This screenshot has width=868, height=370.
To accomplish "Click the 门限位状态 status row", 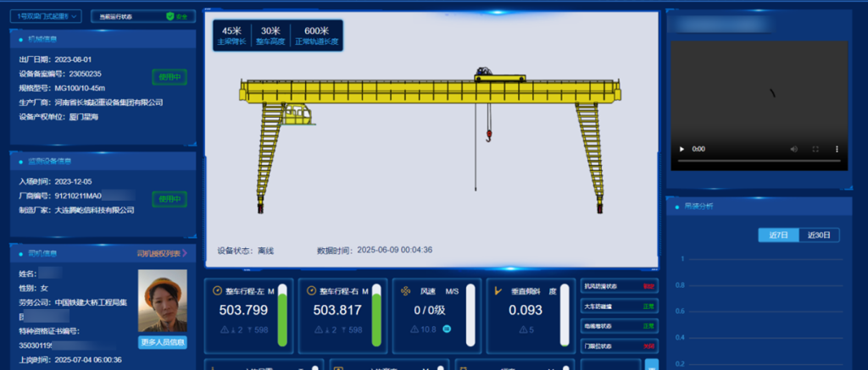I will (x=620, y=345).
